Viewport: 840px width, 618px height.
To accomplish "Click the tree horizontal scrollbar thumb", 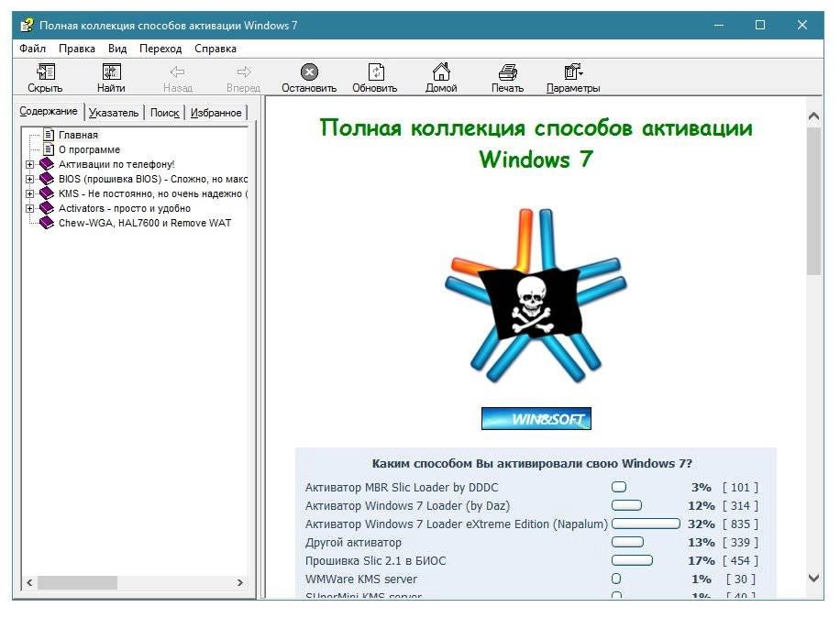I will tap(77, 582).
